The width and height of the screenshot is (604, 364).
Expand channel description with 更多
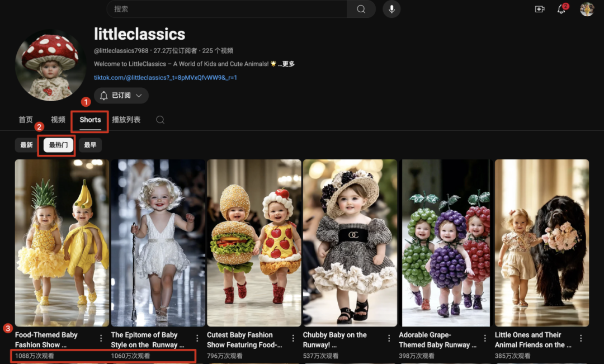coord(287,64)
